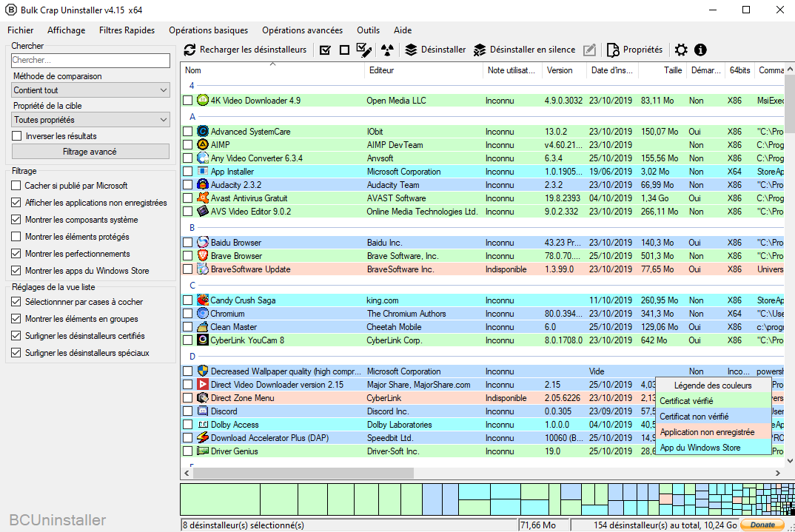The image size is (795, 532).
Task: Click the Filtrage avancé button
Action: point(90,152)
